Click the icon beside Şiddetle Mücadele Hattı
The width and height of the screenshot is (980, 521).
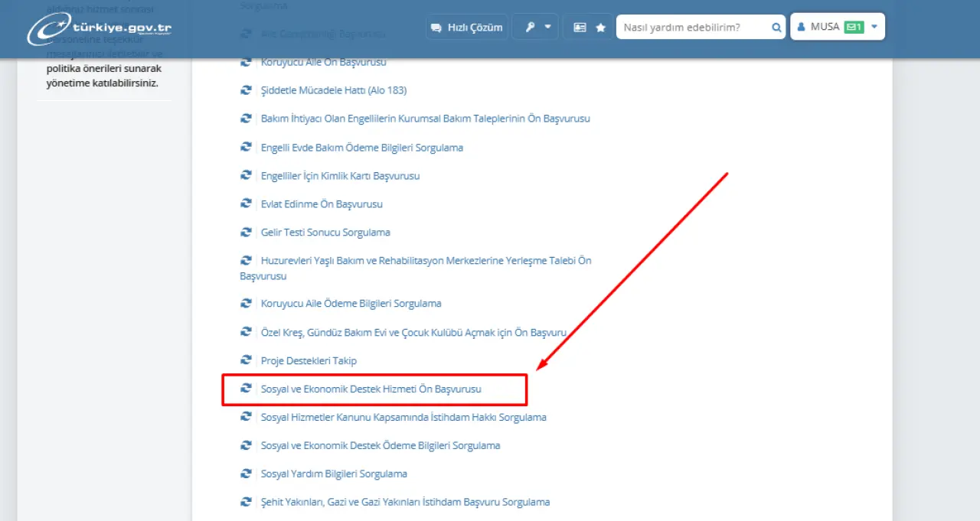[246, 90]
